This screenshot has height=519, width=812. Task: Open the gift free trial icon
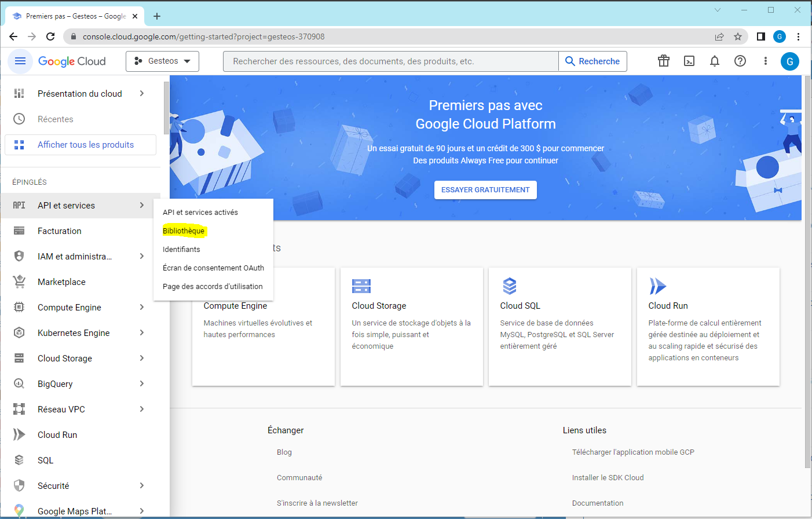[663, 61]
